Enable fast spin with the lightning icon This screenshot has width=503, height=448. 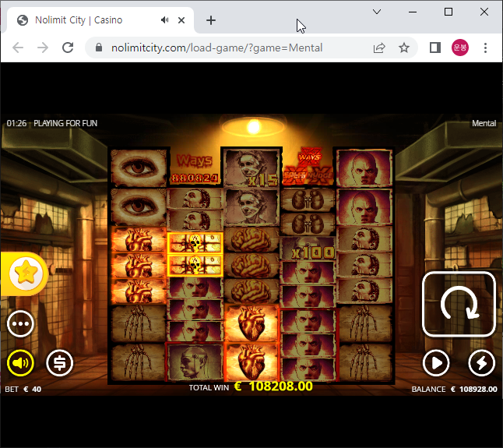tap(481, 363)
